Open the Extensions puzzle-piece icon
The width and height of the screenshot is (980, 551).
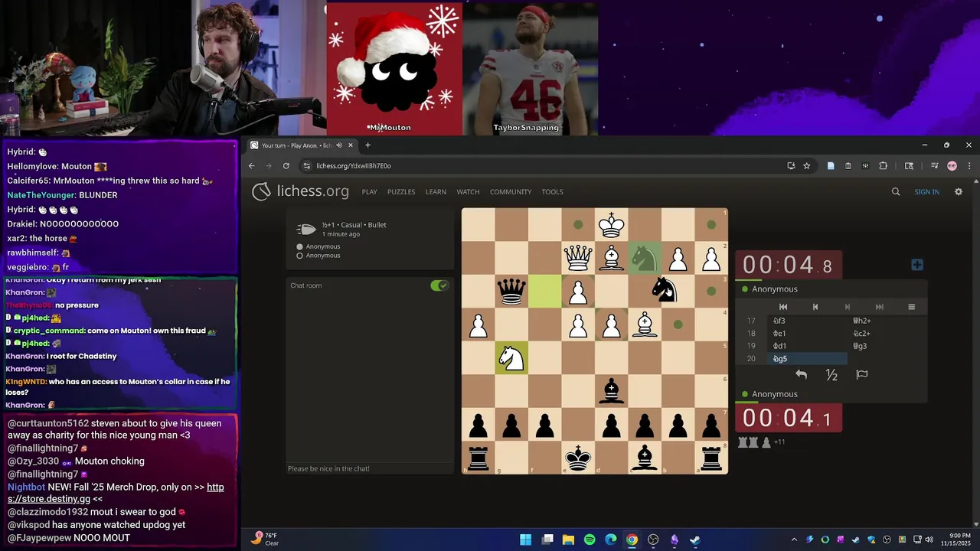[x=883, y=166]
